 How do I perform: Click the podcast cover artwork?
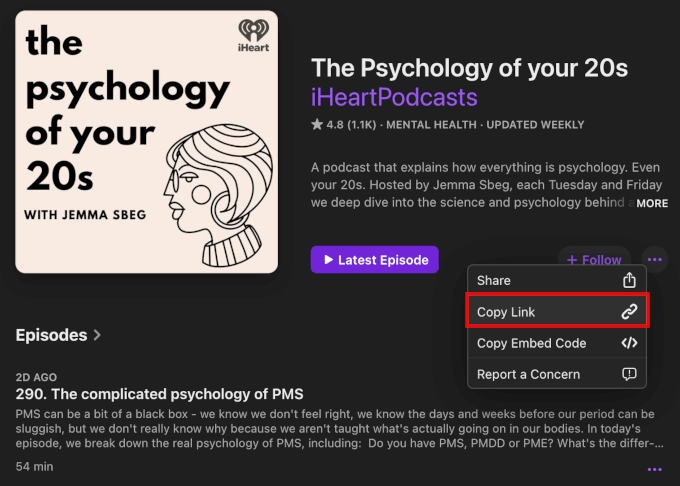point(146,141)
